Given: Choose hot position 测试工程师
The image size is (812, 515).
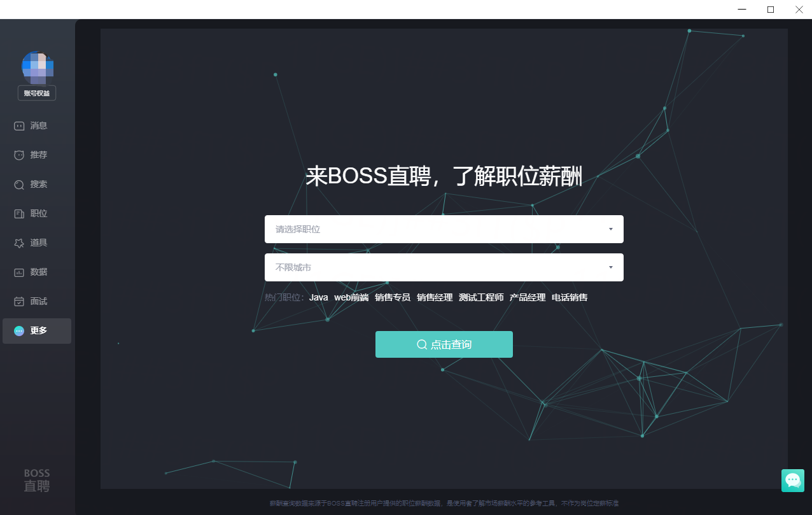Looking at the screenshot, I should [481, 297].
